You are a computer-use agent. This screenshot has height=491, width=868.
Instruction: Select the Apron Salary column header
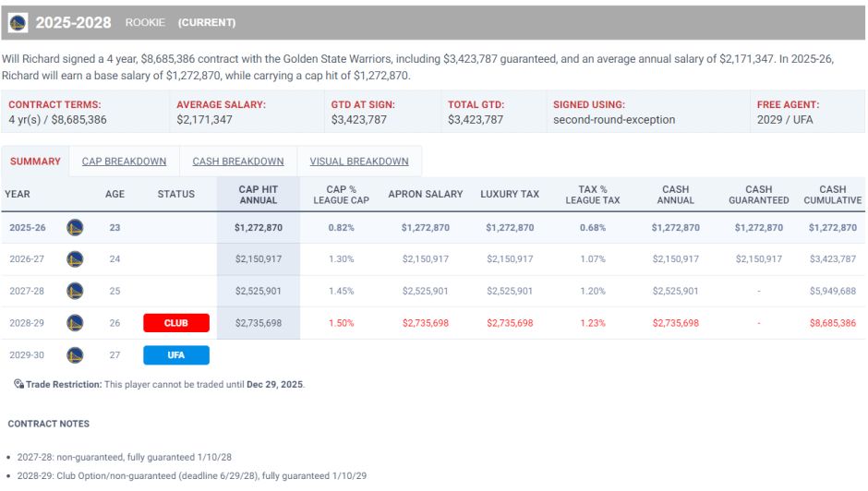click(426, 194)
